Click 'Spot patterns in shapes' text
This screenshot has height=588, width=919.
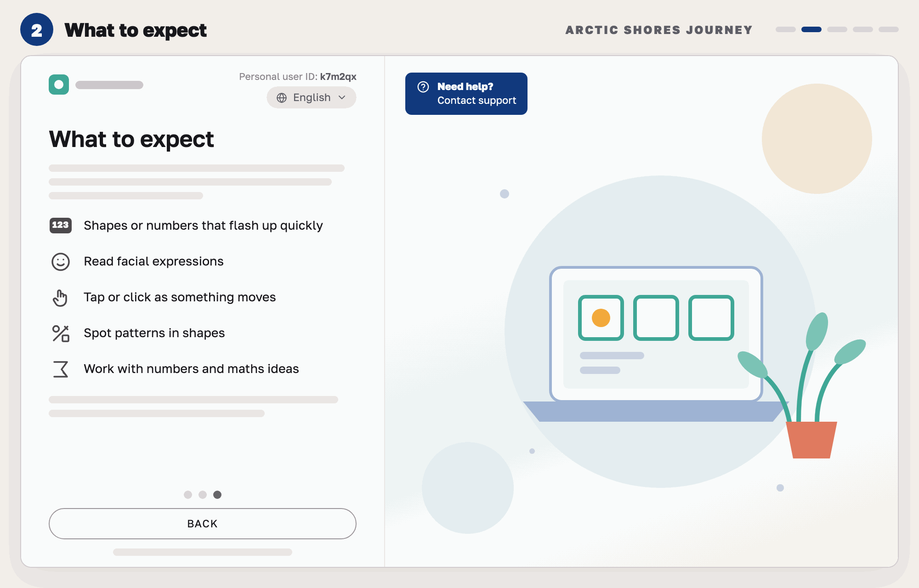tap(154, 333)
